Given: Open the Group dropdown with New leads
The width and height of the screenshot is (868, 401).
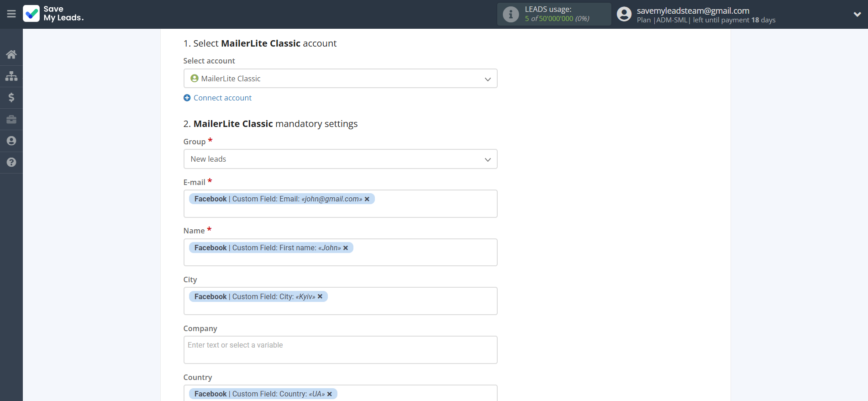Looking at the screenshot, I should [x=340, y=159].
